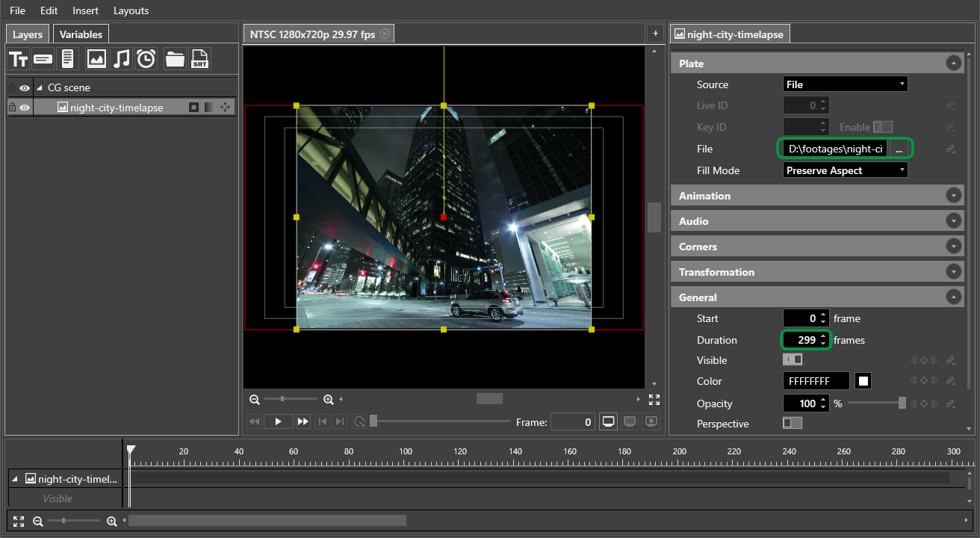This screenshot has width=980, height=538.
Task: Toggle lock on the CG scene row
Action: 12,87
